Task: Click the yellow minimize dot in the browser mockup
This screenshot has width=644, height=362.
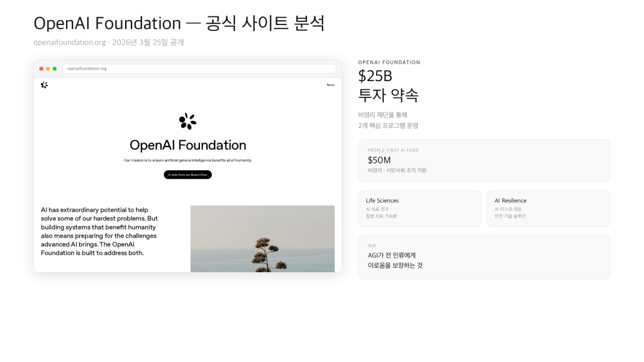Action: [x=48, y=69]
